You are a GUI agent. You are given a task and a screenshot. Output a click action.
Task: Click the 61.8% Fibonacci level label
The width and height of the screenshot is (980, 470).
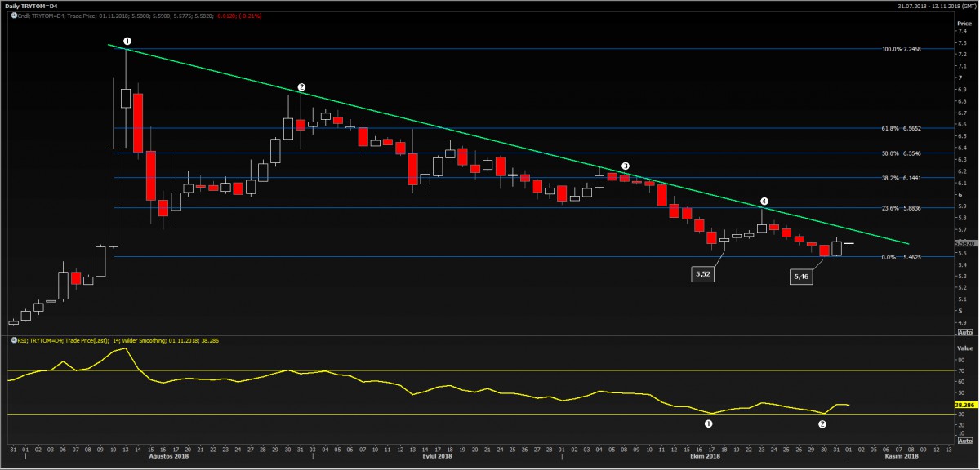(x=902, y=129)
